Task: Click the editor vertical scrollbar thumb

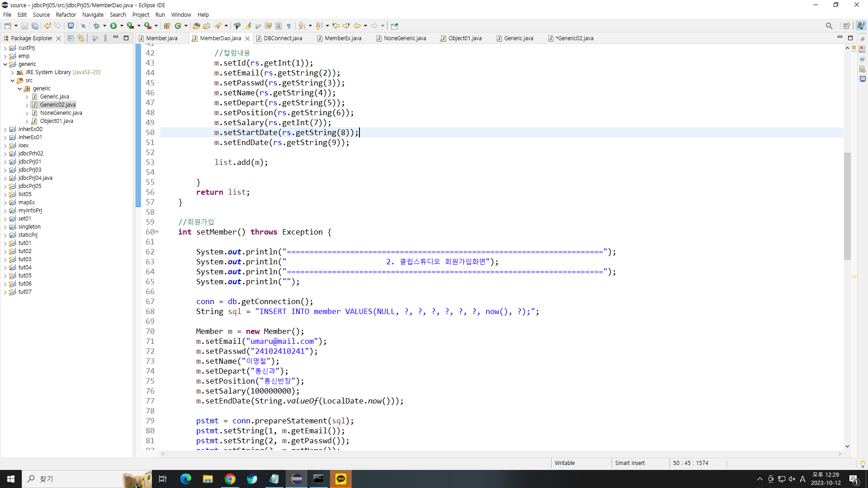Action: coord(847,206)
